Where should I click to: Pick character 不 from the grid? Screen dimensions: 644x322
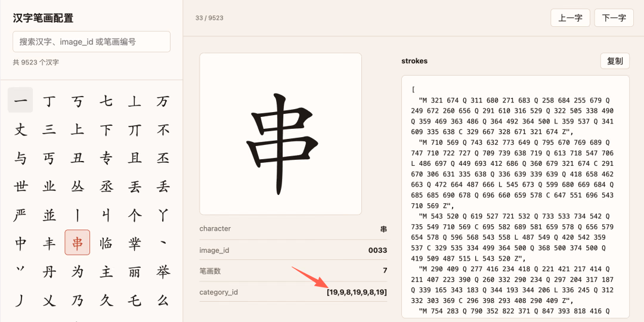tap(163, 129)
